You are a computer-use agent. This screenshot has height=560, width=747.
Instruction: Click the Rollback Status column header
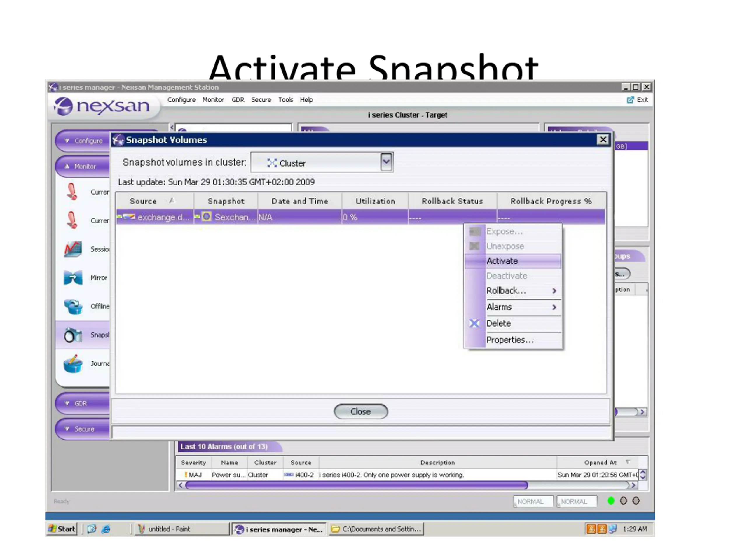pyautogui.click(x=452, y=201)
